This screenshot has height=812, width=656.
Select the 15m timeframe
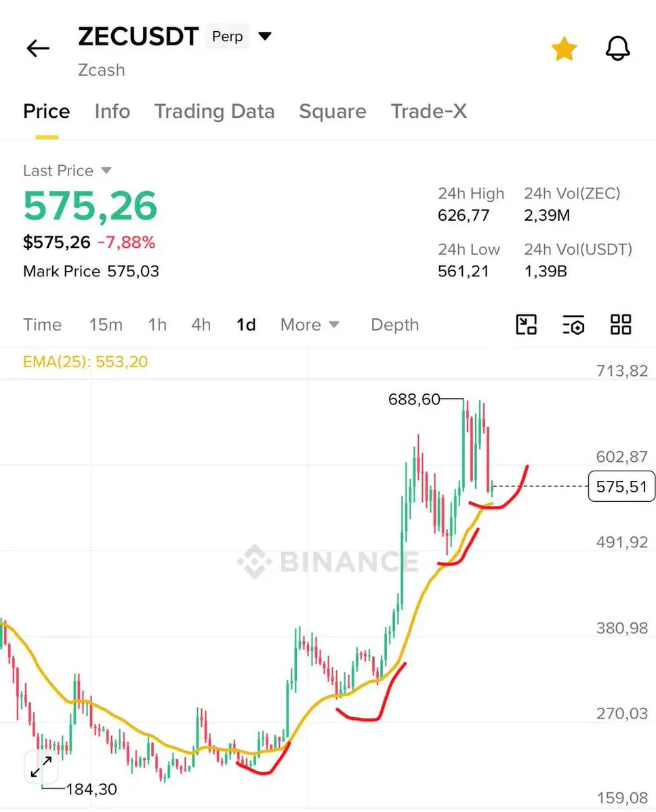click(106, 324)
